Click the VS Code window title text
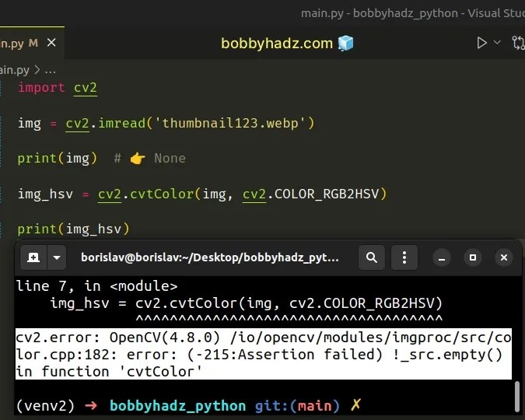Viewport: 525px width, 420px height. coord(413,13)
